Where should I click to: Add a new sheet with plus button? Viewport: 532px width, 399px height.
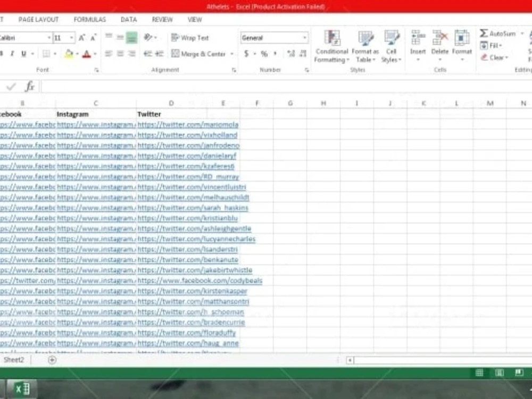point(52,360)
